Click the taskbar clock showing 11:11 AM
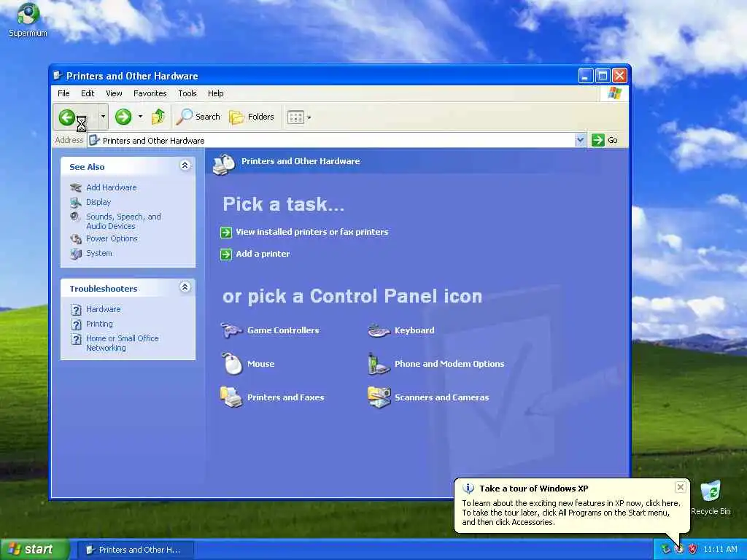747x560 pixels. pyautogui.click(x=720, y=550)
